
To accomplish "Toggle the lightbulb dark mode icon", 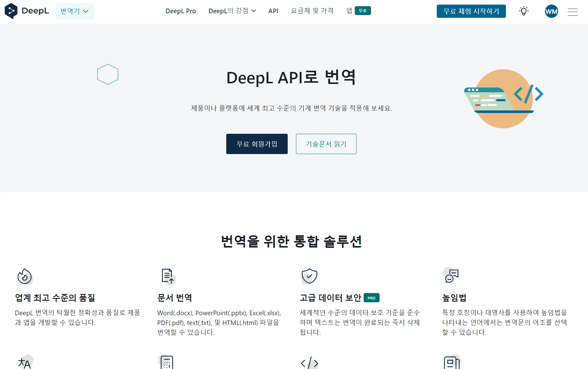I will point(524,11).
